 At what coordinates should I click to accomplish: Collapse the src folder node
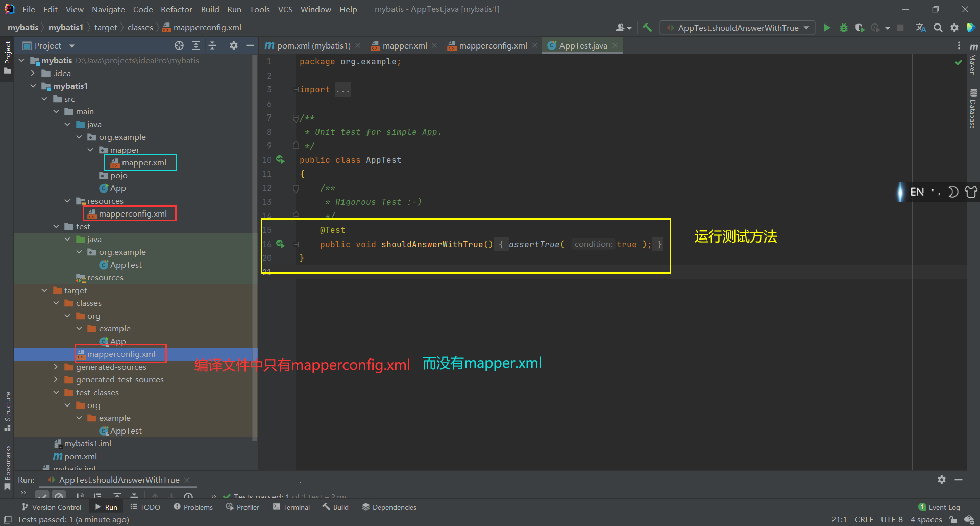coord(44,99)
